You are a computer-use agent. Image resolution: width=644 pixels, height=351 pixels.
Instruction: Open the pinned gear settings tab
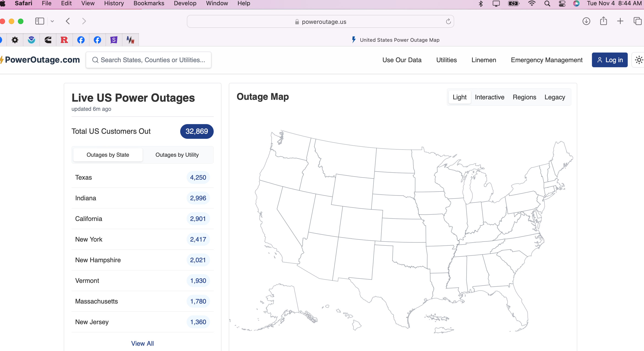click(x=15, y=40)
